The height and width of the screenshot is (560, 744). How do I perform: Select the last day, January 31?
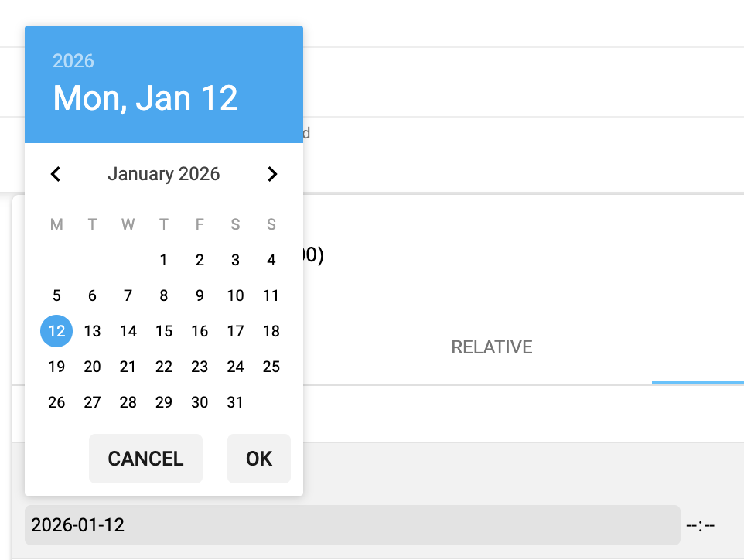point(235,402)
